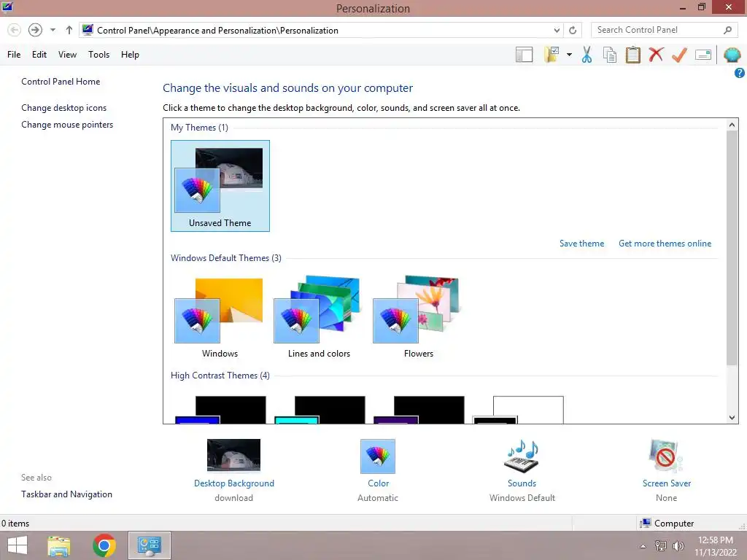Open the recent locations dropdown arrow

[53, 30]
